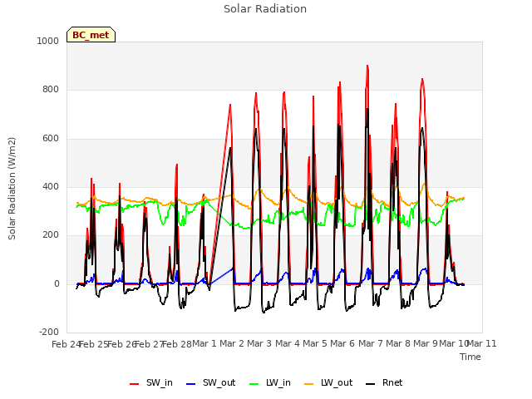Click the blue SW_out legend swatch
The image size is (532, 399).
pyautogui.click(x=191, y=384)
